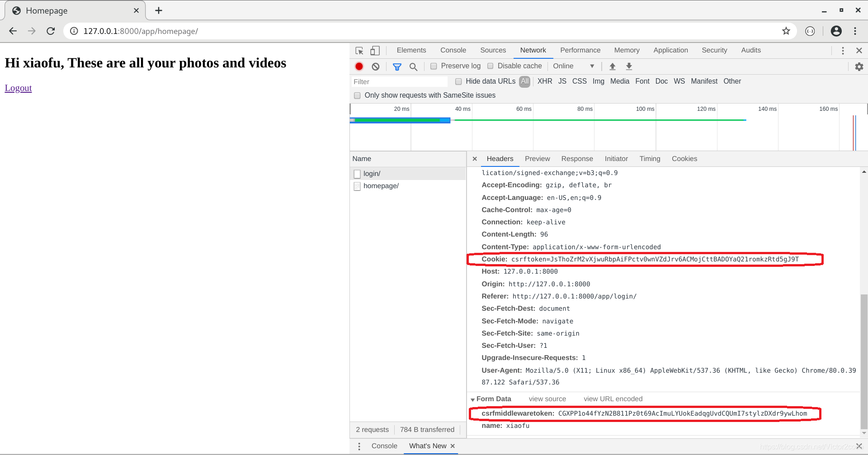The height and width of the screenshot is (455, 868).
Task: Filter requests by Img type
Action: 598,81
